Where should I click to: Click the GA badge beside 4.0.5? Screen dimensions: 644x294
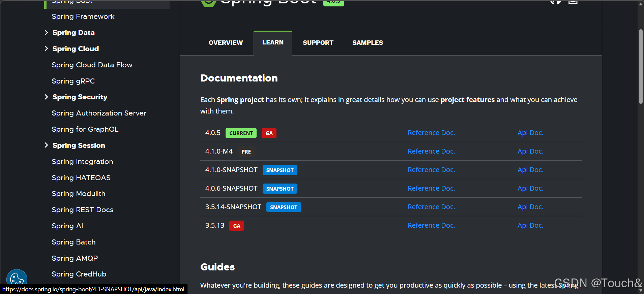click(269, 133)
